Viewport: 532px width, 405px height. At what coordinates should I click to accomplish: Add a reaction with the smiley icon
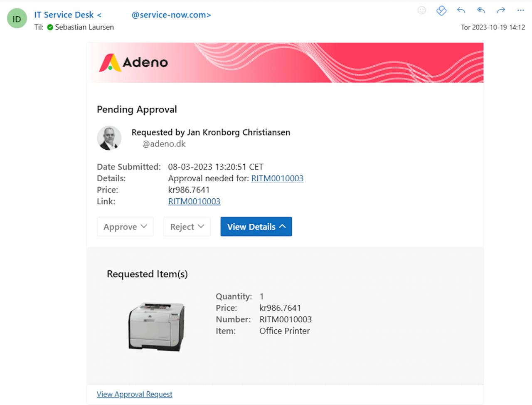(x=421, y=10)
